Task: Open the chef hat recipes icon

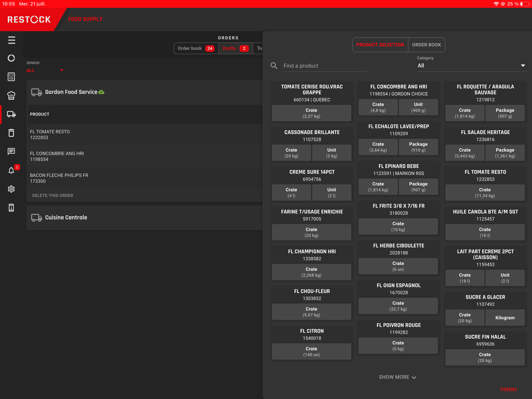Action: 11,95
